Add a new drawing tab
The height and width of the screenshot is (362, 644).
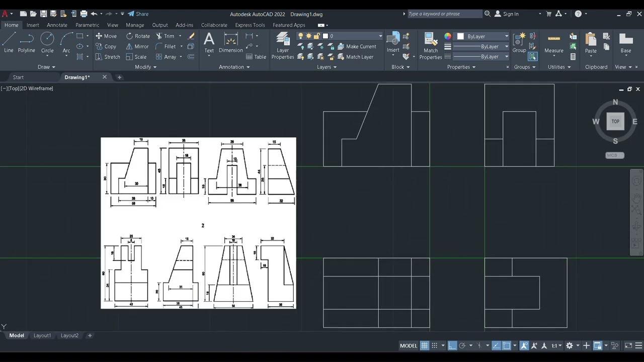point(119,77)
